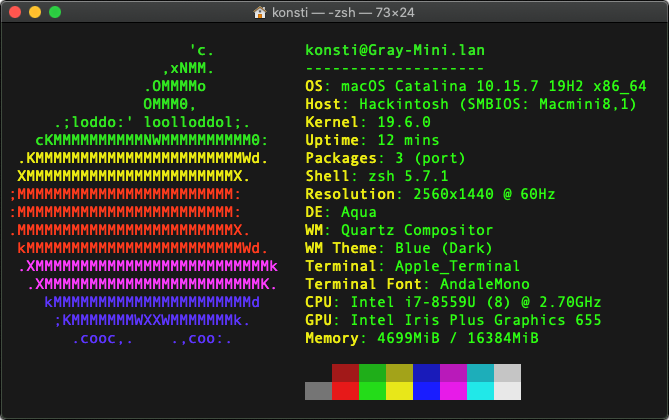Click the Uptime value "12 mins"

pos(408,140)
